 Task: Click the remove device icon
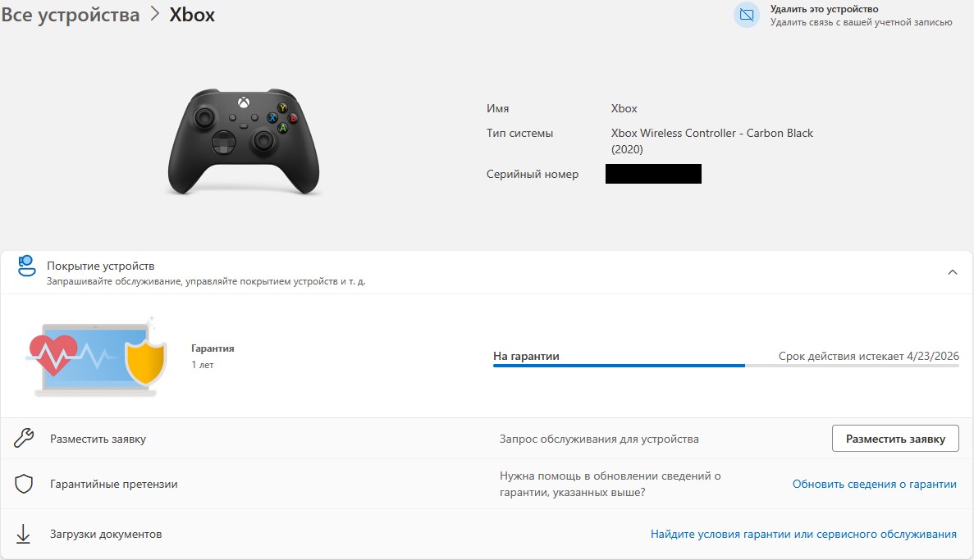click(x=747, y=15)
